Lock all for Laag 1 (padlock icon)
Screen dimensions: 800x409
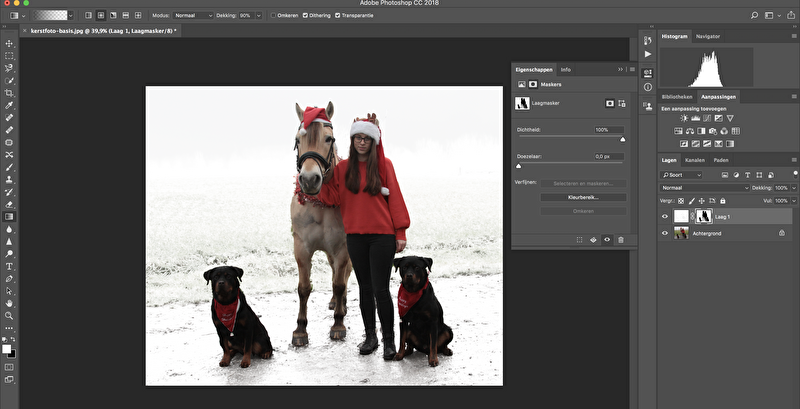coord(723,201)
